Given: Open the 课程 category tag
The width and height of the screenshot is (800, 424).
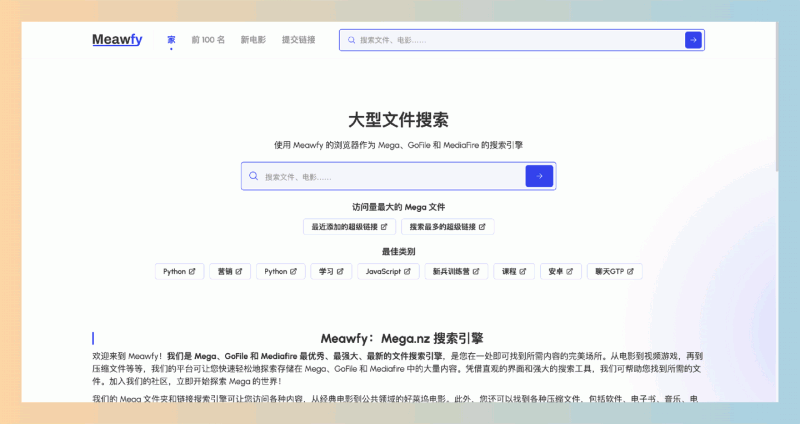Looking at the screenshot, I should pos(514,271).
